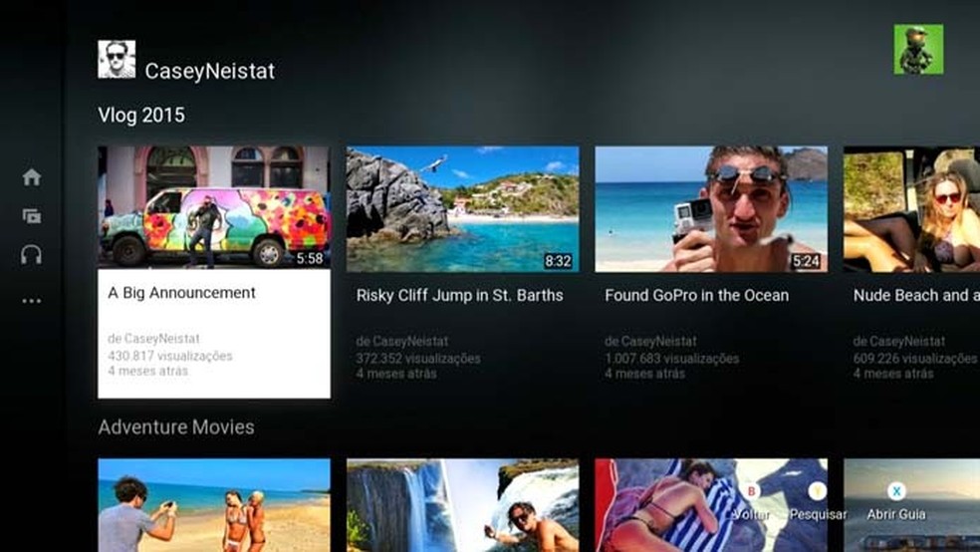Select the Adventure Movies section heading
This screenshot has width=980, height=552.
click(176, 427)
